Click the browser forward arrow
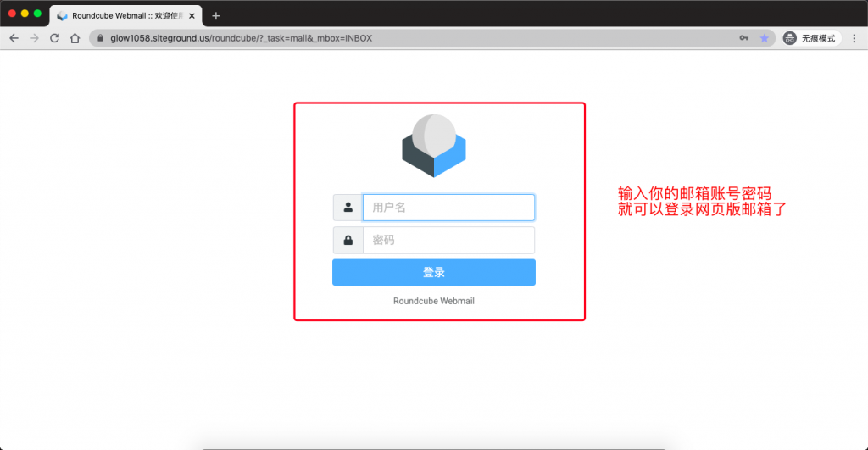This screenshot has width=868, height=450. coord(34,38)
